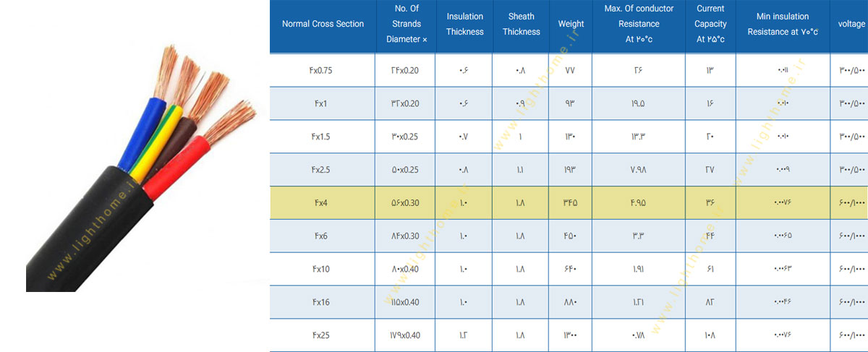Select the Weight column header

tap(571, 24)
